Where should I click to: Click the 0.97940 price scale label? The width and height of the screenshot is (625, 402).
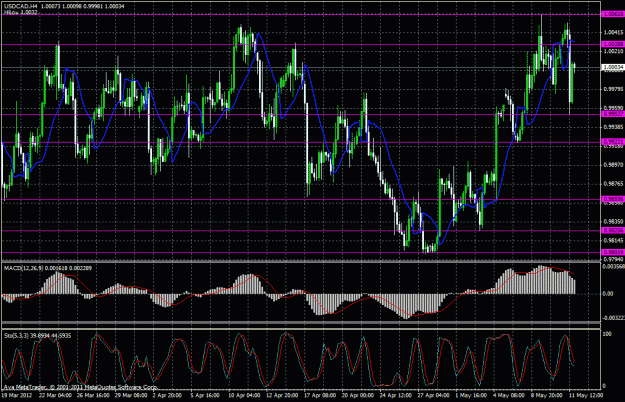[614, 259]
